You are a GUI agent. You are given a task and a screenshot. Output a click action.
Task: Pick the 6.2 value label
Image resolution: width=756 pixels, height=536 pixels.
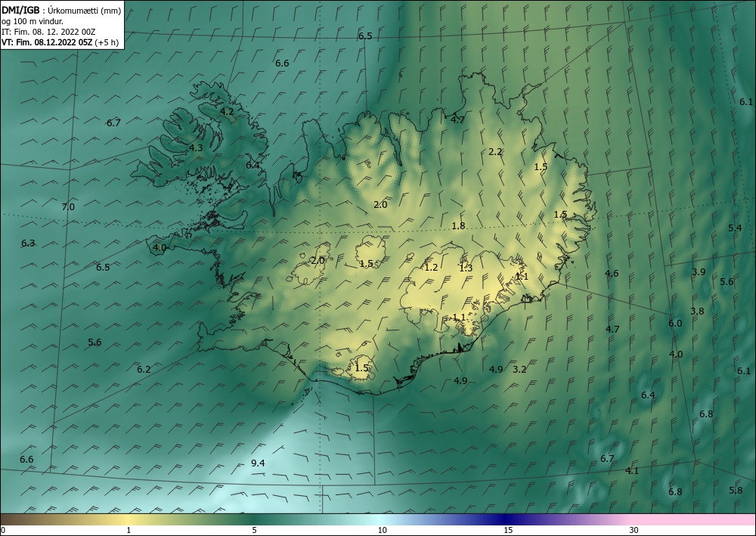click(x=144, y=370)
